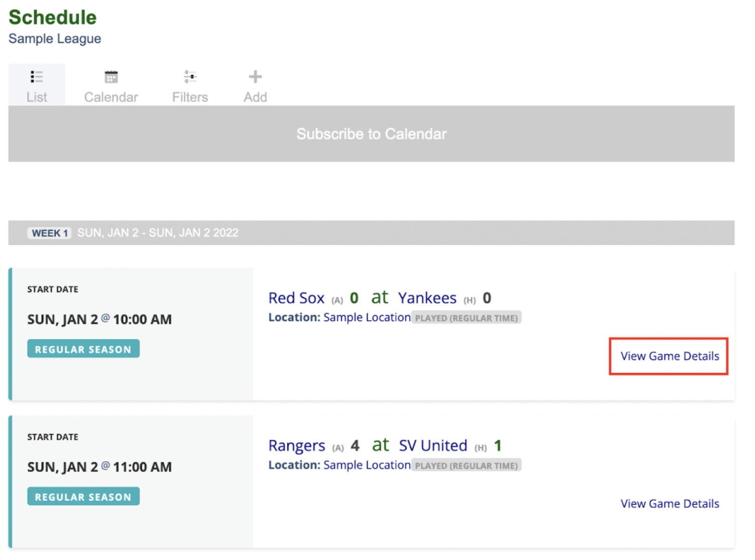Click the List view icon
Image resolution: width=755 pixels, height=560 pixels.
[37, 77]
